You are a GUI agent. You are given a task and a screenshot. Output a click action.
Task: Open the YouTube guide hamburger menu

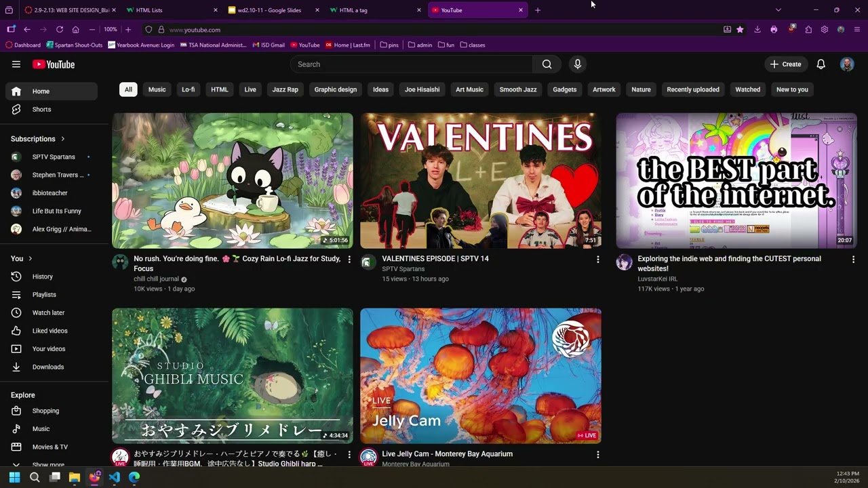16,64
